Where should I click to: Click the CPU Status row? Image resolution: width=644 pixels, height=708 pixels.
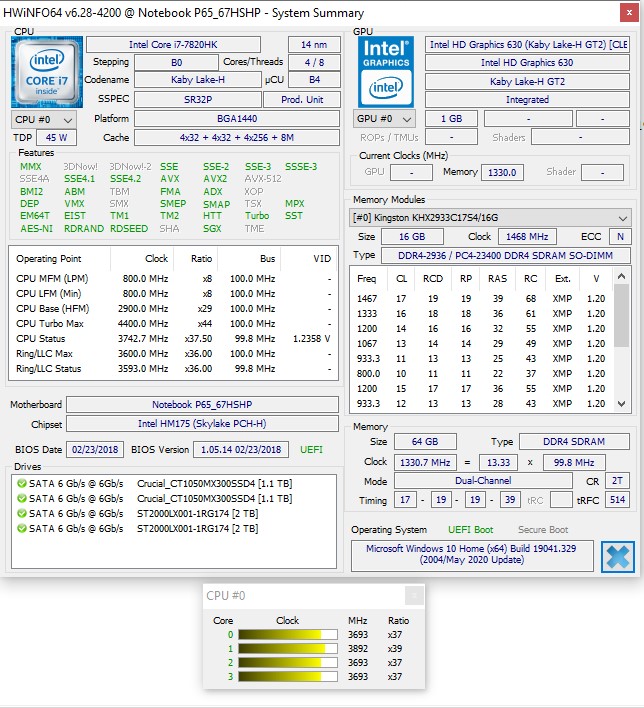click(173, 339)
